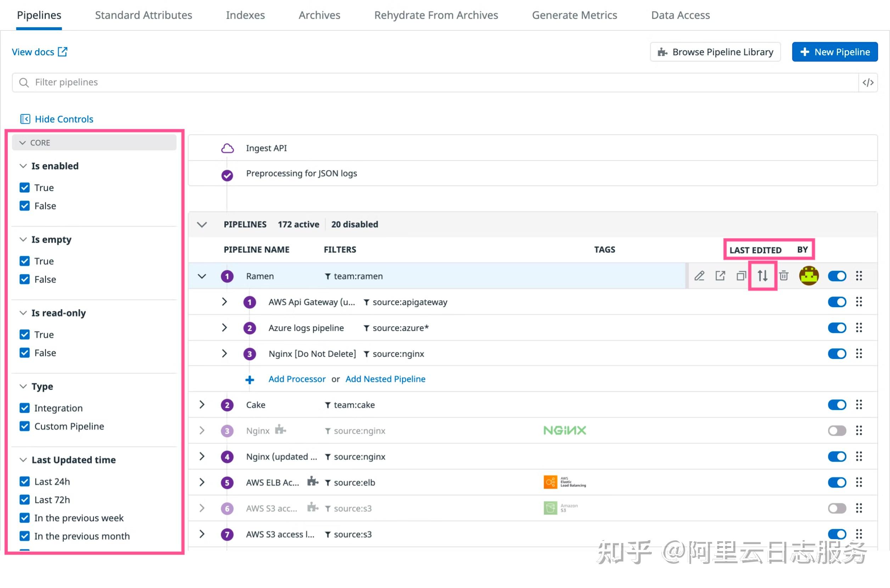Open Ramen pipeline in new window icon
Image resolution: width=890 pixels, height=588 pixels.
pyautogui.click(x=720, y=276)
